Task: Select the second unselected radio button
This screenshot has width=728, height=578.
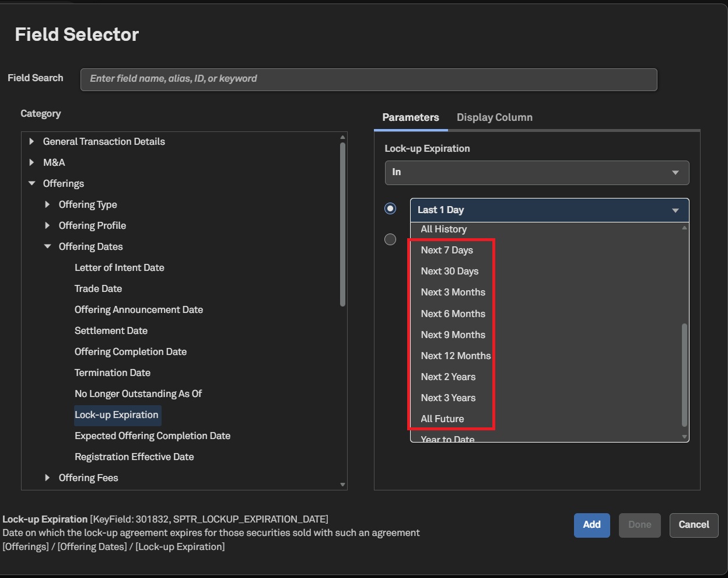Action: point(390,239)
